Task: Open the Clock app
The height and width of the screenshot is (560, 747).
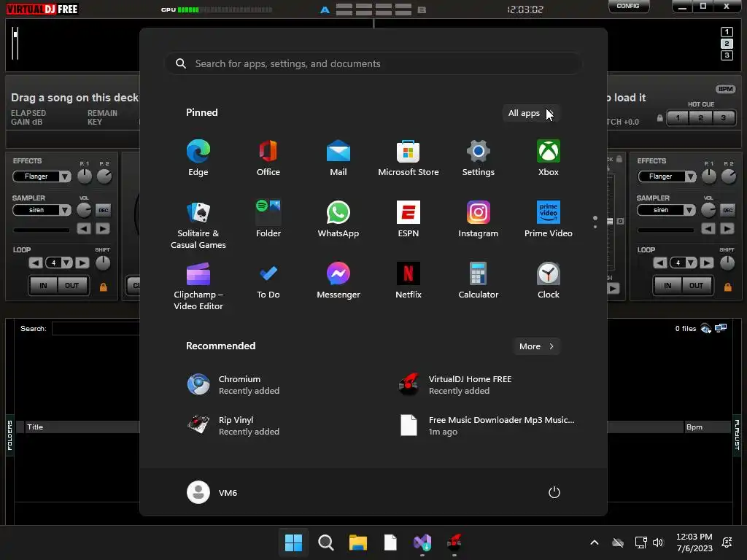Action: [549, 281]
